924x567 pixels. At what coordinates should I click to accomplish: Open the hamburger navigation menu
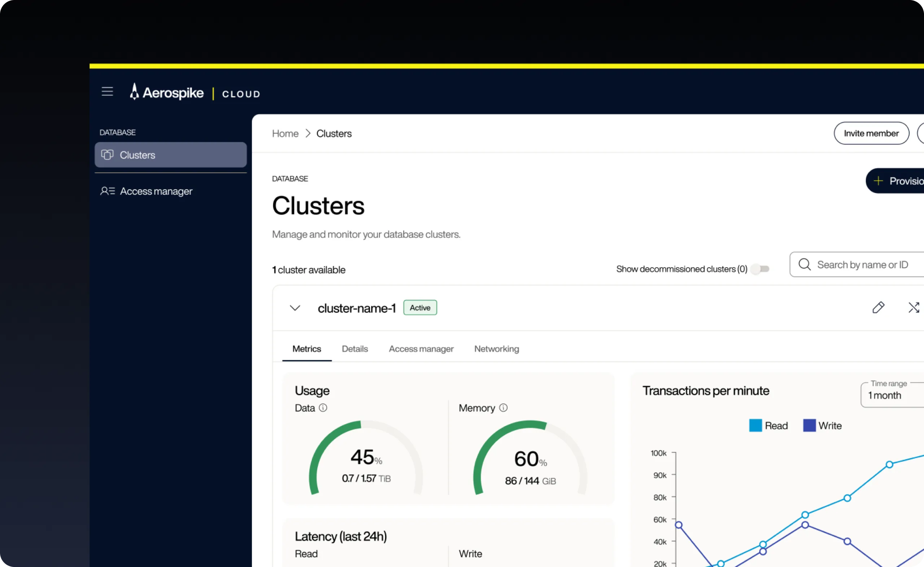[107, 92]
